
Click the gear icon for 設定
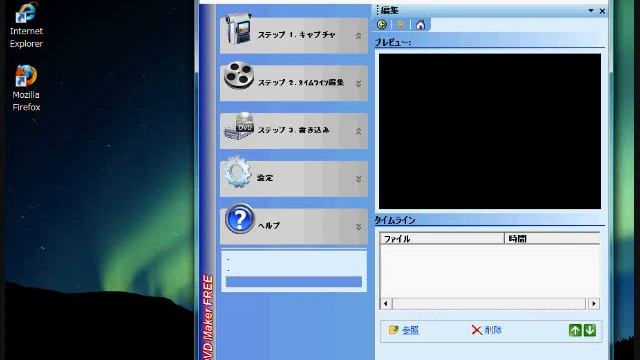point(238,172)
